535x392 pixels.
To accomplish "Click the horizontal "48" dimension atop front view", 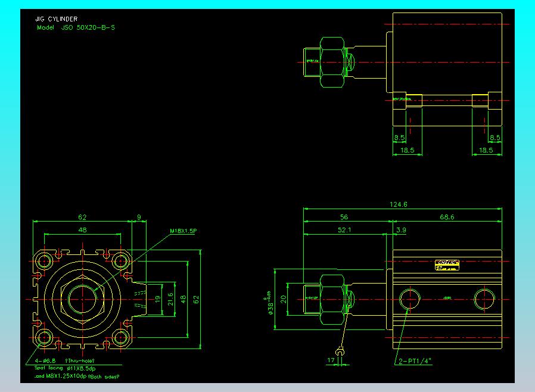I will point(82,230).
